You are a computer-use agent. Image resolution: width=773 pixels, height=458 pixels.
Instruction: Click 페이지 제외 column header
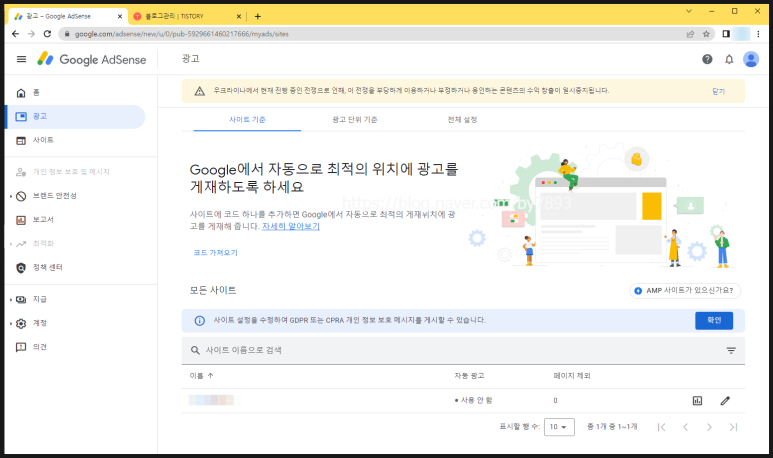pos(572,376)
